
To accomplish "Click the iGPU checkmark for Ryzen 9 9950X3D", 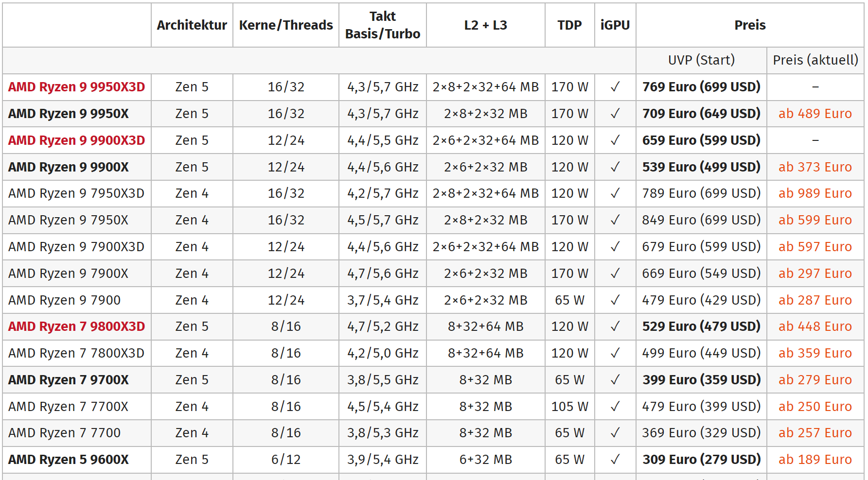I will tap(615, 87).
